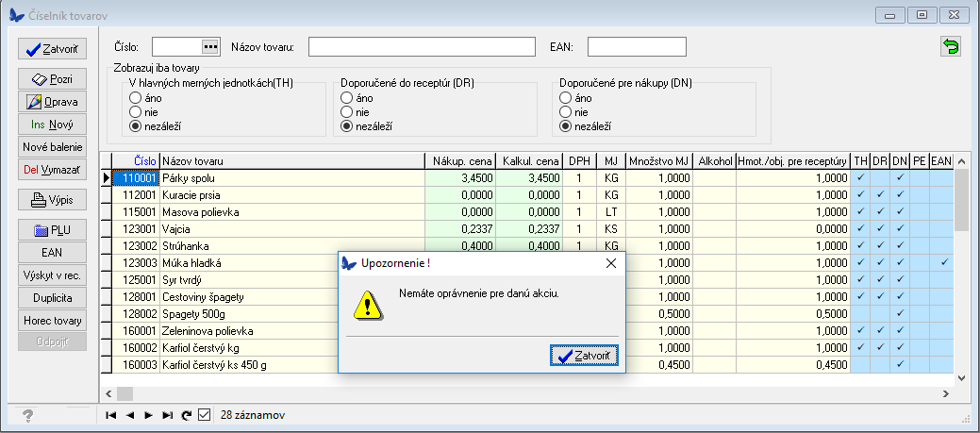Open the Číslo lookup ellipsis button

tap(209, 47)
